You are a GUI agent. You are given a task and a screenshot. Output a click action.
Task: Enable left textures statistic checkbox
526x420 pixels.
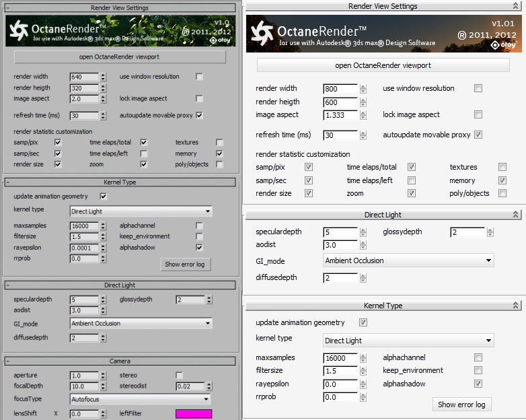(x=219, y=142)
